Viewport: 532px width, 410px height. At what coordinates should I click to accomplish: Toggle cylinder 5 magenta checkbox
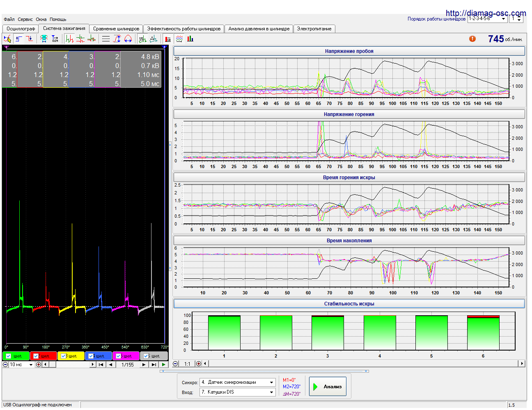tap(119, 356)
